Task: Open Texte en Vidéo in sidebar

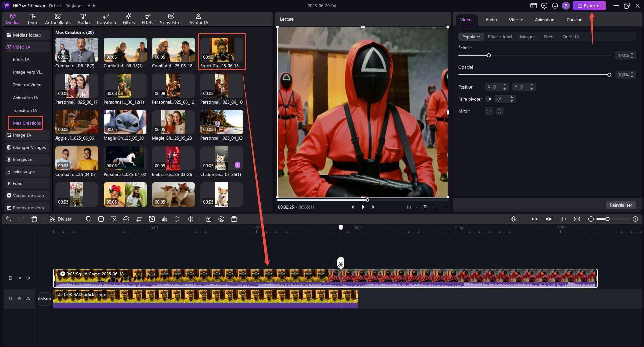Action: [x=27, y=85]
